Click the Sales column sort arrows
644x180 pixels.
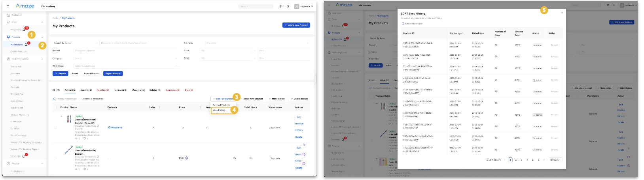(x=159, y=107)
